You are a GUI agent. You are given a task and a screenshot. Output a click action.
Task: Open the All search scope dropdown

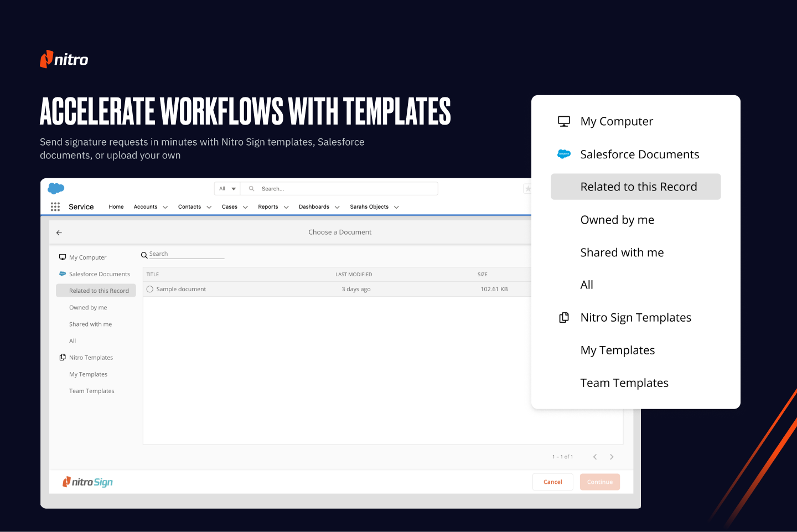tap(227, 189)
